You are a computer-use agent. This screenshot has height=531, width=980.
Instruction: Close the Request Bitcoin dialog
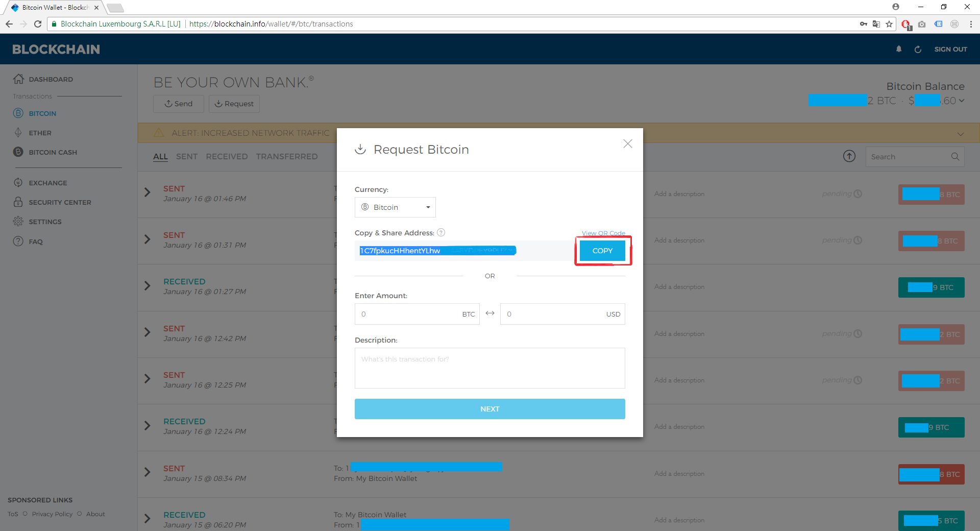click(628, 144)
